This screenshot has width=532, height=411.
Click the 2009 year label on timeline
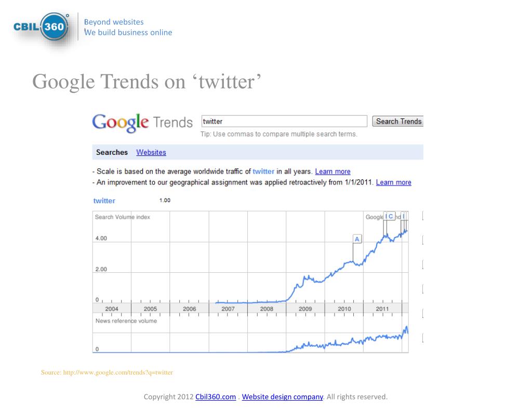[x=305, y=309]
